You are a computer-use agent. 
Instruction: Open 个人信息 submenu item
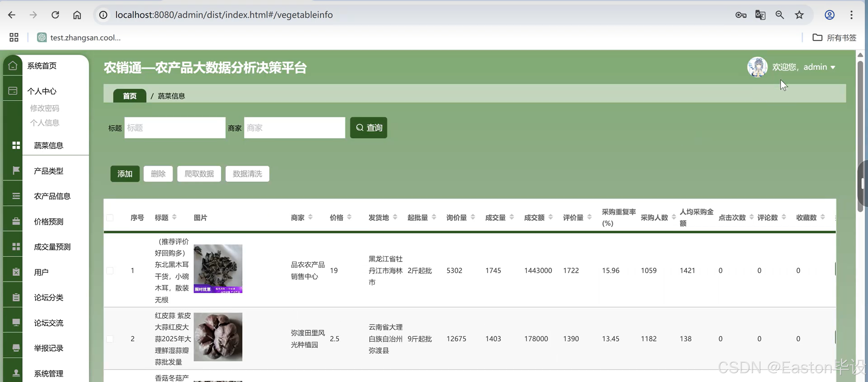(45, 123)
